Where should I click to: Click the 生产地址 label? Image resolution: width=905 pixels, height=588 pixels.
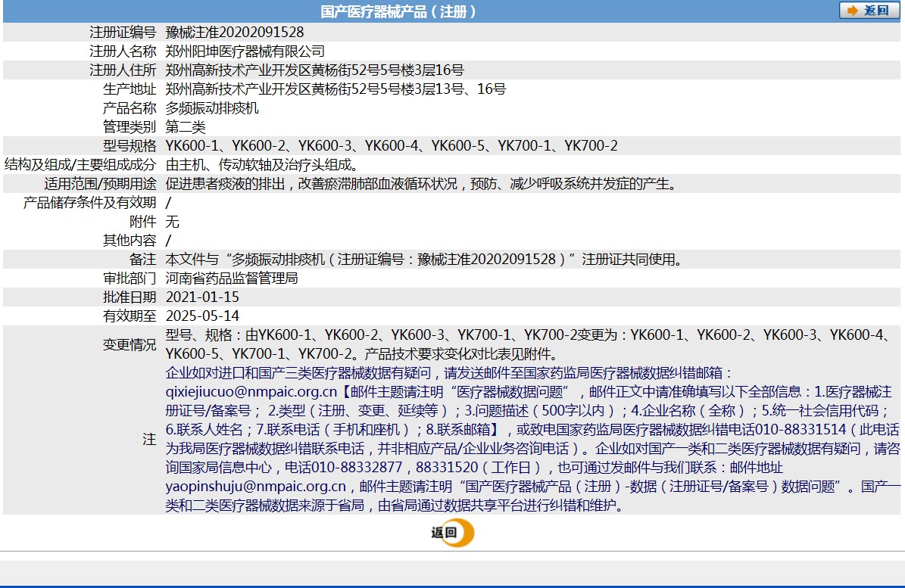click(x=130, y=89)
